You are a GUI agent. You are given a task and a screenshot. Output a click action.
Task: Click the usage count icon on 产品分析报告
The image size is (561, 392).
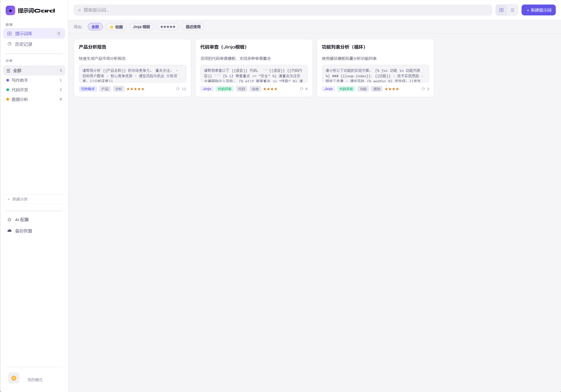[178, 89]
